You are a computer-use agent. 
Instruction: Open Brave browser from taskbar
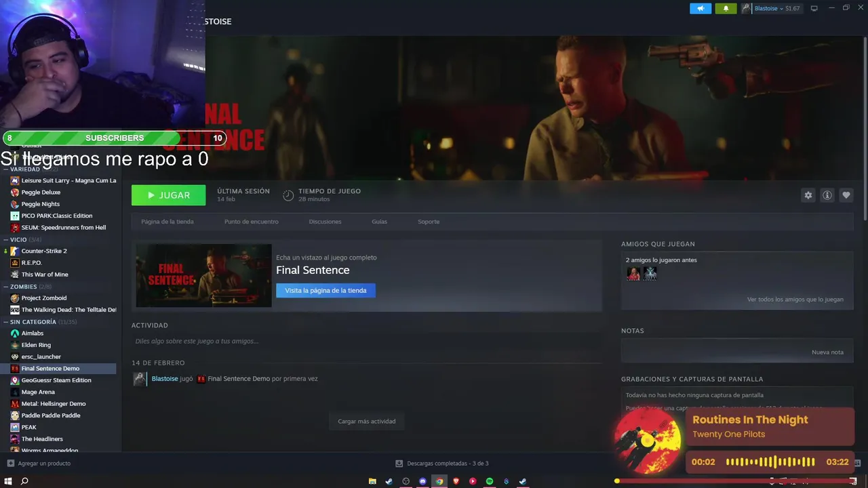pyautogui.click(x=456, y=481)
